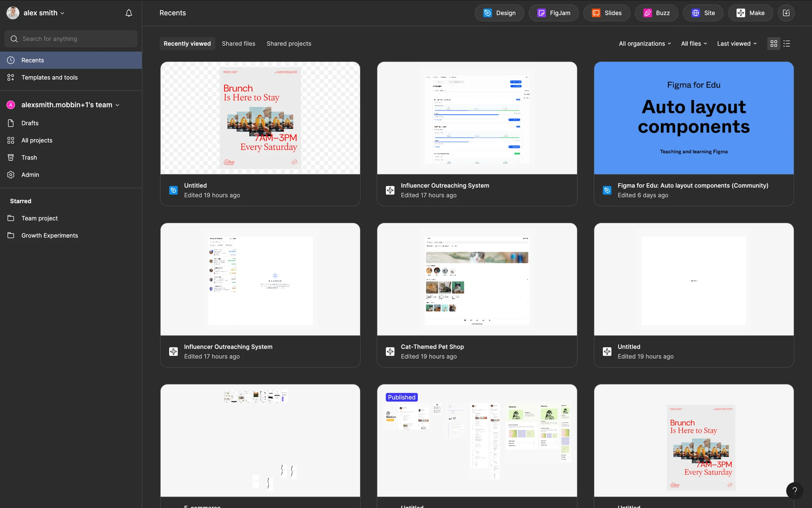Switch to grid view
The height and width of the screenshot is (508, 812).
pyautogui.click(x=774, y=44)
